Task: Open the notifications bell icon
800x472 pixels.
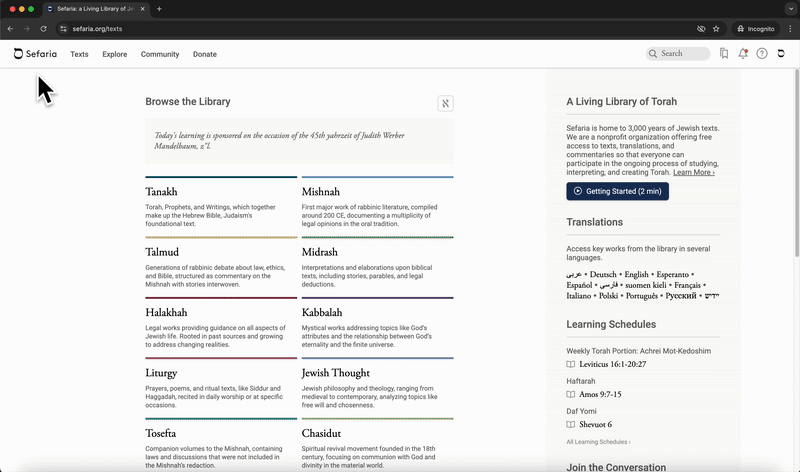Action: 743,54
